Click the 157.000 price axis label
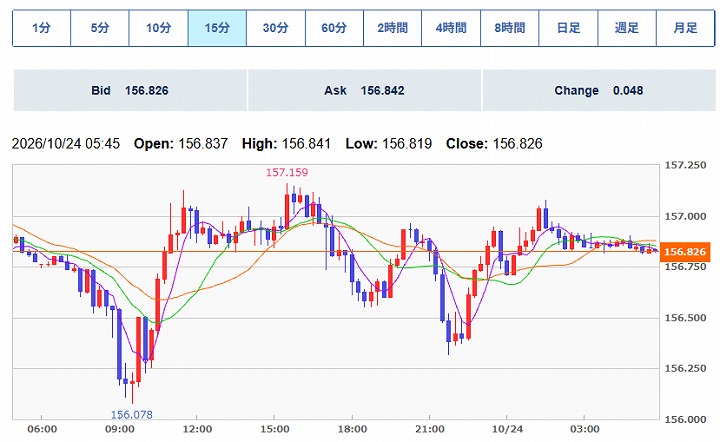Image resolution: width=720 pixels, height=442 pixels. 686,216
